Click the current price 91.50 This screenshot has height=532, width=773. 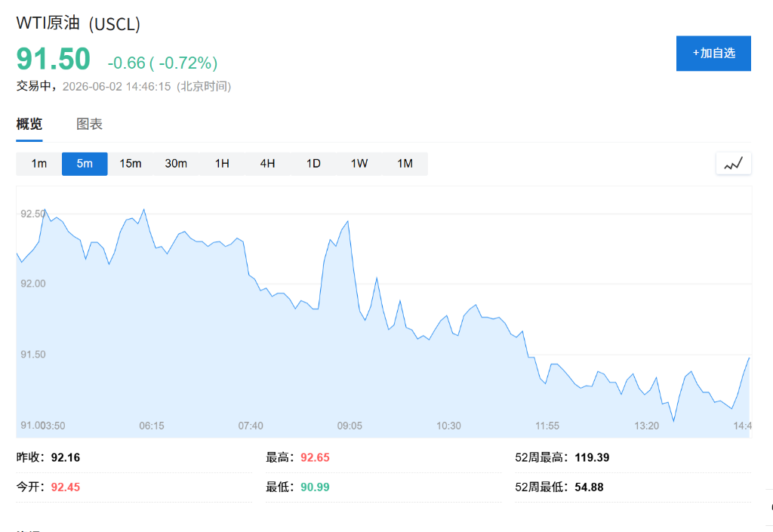coord(54,59)
